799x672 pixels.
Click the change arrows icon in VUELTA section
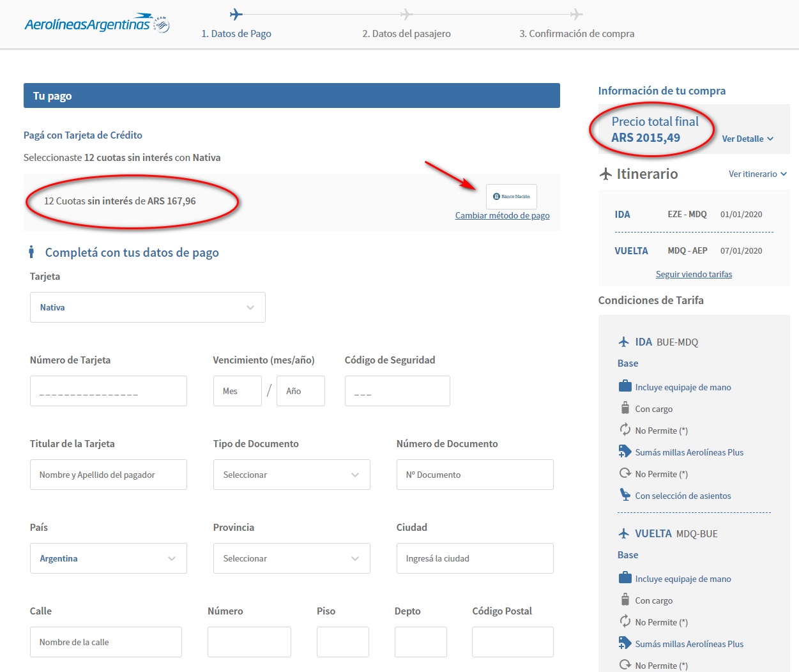[x=625, y=622]
